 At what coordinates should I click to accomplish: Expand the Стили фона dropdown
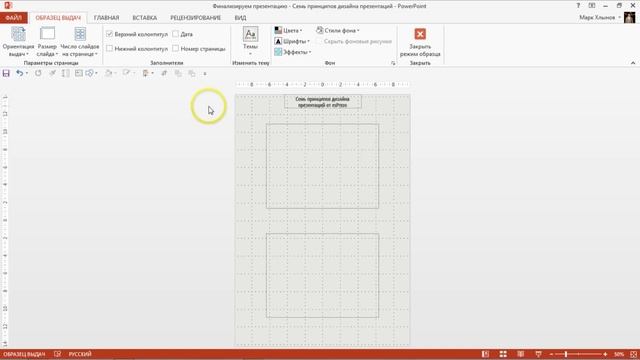point(358,31)
